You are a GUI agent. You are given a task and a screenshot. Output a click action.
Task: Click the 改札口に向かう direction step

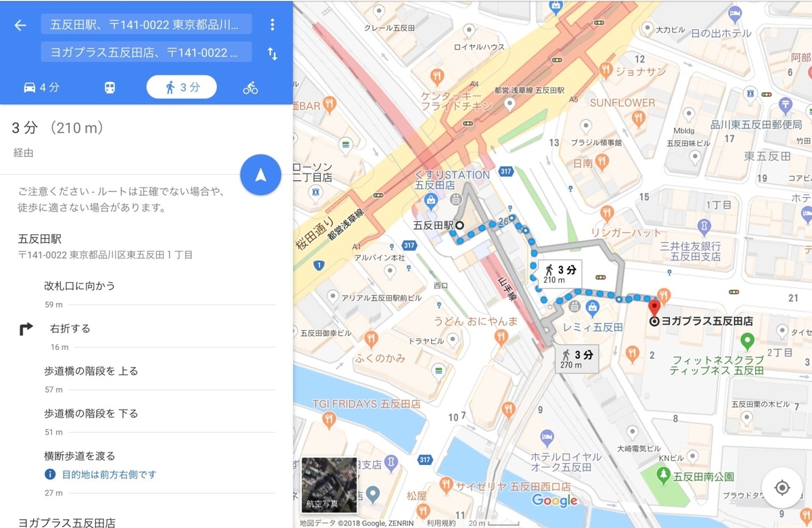coord(79,286)
